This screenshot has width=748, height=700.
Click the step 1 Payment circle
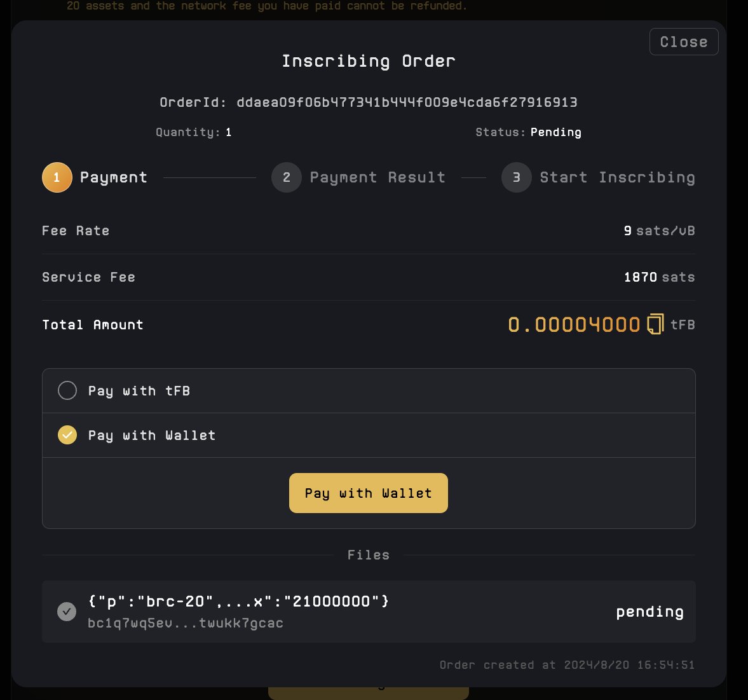tap(57, 177)
